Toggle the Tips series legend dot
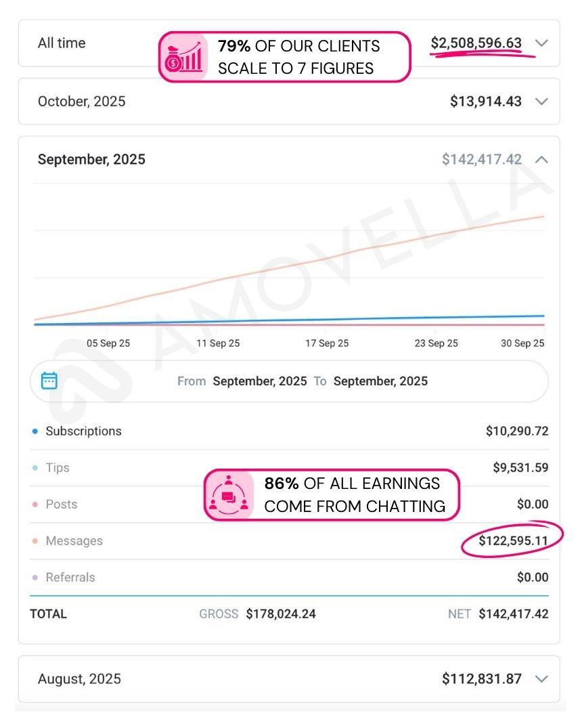This screenshot has height=728, width=580. 35,468
